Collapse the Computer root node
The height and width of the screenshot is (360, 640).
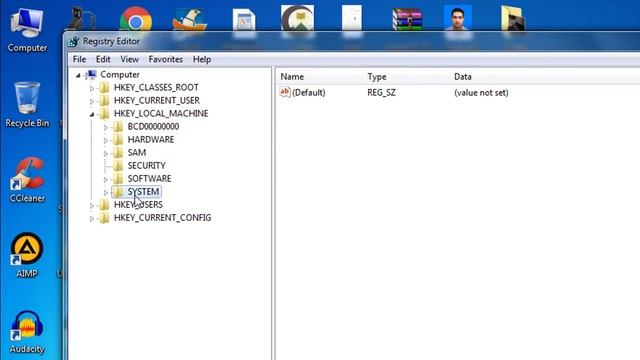pyautogui.click(x=78, y=75)
